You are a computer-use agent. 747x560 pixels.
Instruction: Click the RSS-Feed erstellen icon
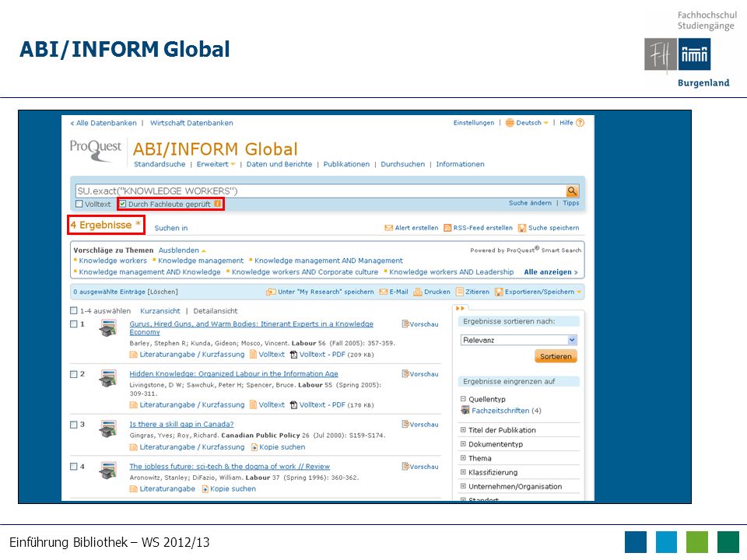pyautogui.click(x=447, y=228)
